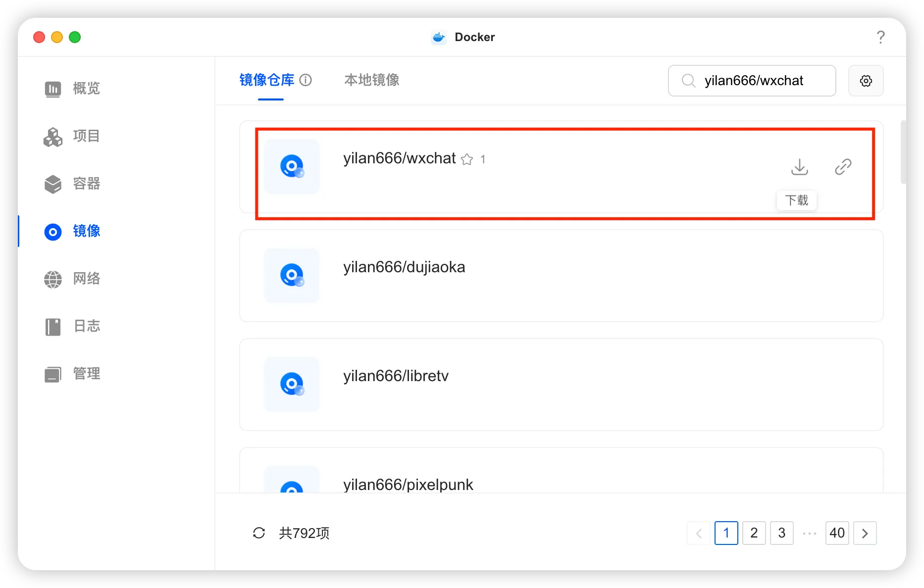Go to next page arrow
Image resolution: width=924 pixels, height=588 pixels.
click(865, 533)
